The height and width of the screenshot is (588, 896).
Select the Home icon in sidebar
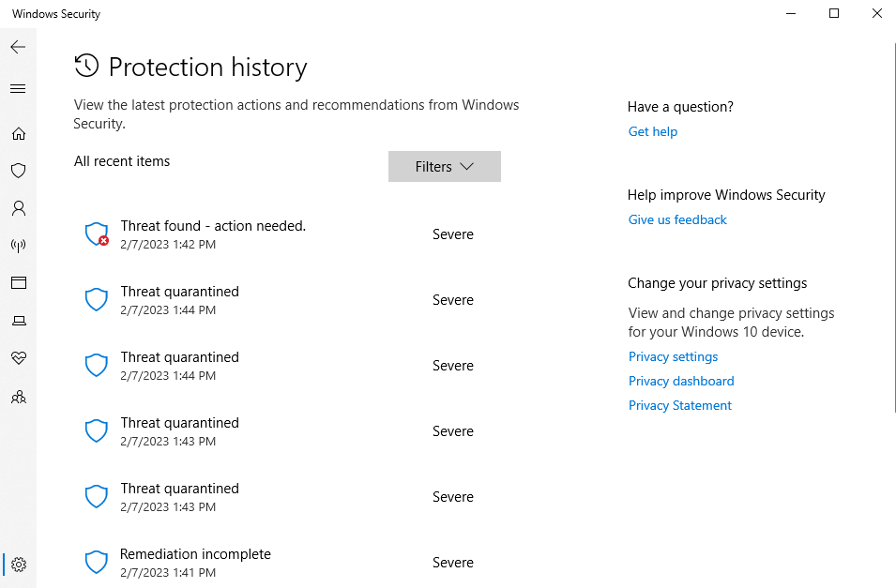[x=18, y=133]
